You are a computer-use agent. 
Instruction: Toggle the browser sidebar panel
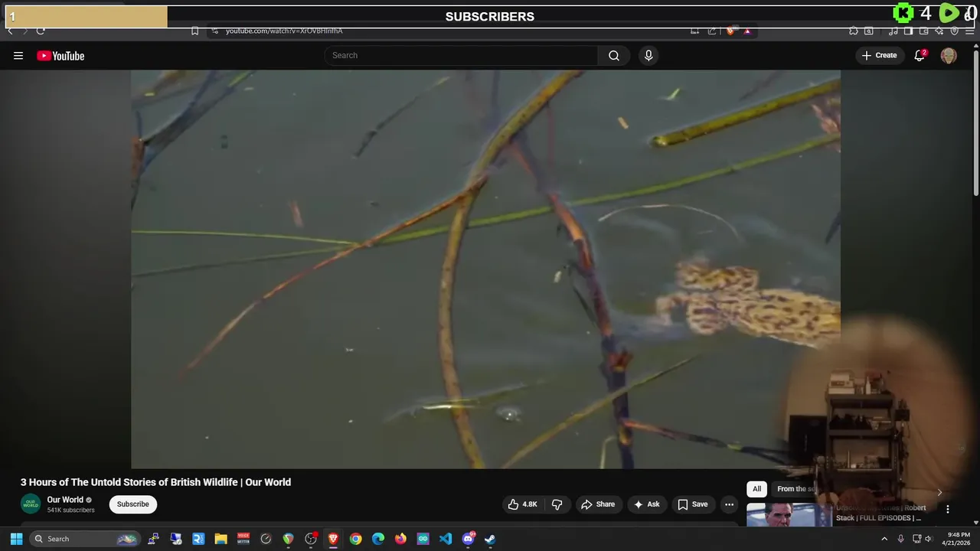908,31
